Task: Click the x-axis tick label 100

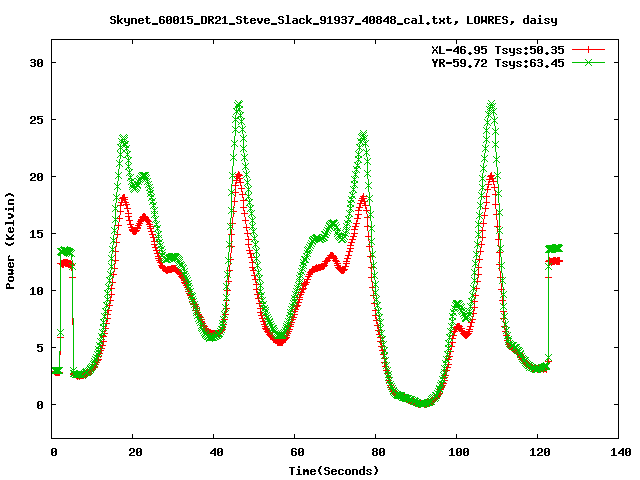Action: (459, 452)
